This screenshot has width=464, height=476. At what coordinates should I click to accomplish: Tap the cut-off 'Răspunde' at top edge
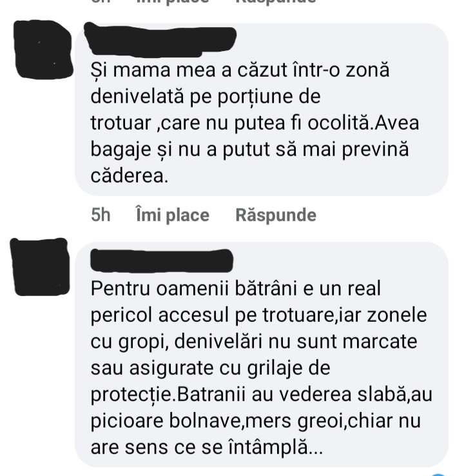tap(276, 1)
